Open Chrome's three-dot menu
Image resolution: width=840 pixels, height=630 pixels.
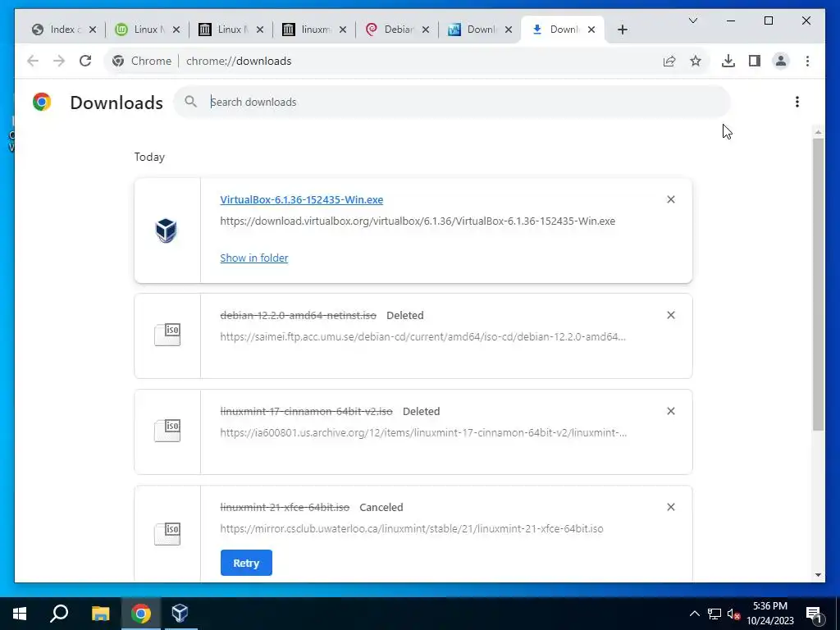tap(807, 61)
